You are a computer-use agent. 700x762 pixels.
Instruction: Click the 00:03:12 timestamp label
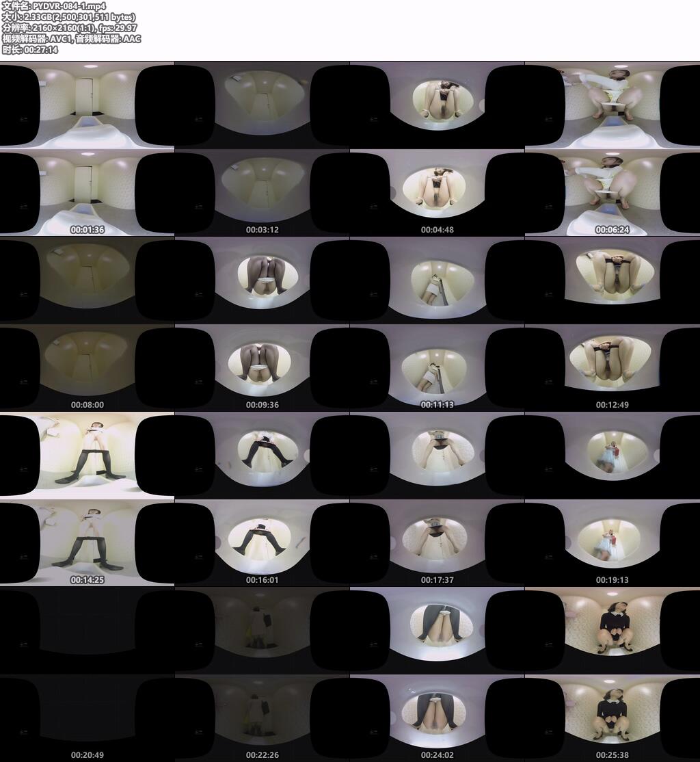(262, 229)
